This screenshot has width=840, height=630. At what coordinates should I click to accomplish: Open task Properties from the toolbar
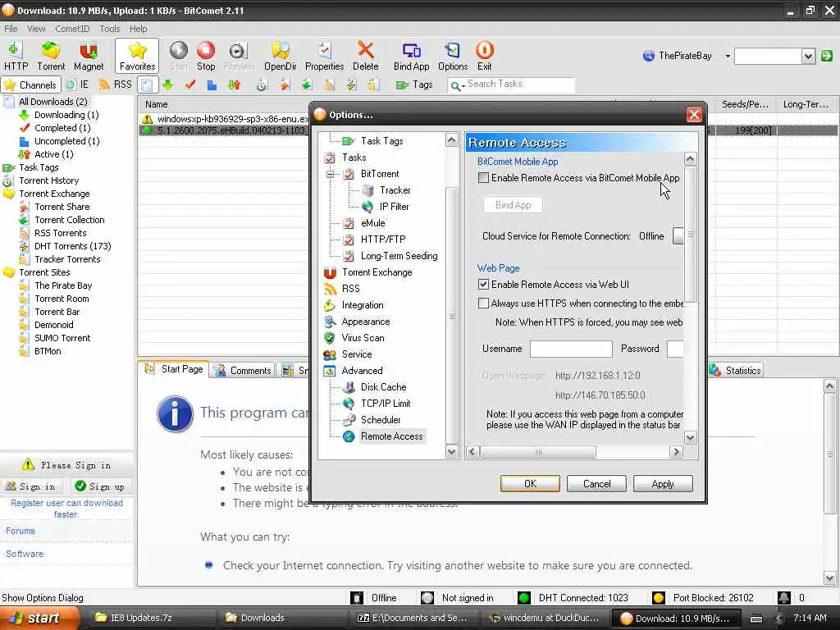click(x=324, y=56)
